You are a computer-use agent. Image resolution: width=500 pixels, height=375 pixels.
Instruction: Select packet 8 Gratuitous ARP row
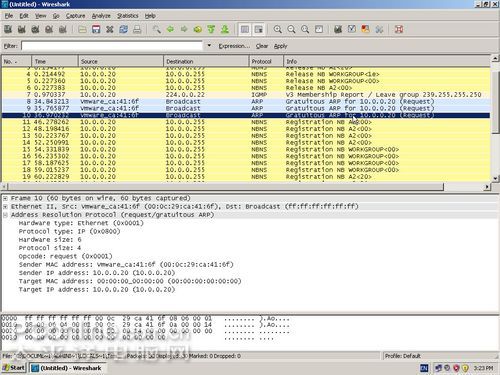click(246, 101)
